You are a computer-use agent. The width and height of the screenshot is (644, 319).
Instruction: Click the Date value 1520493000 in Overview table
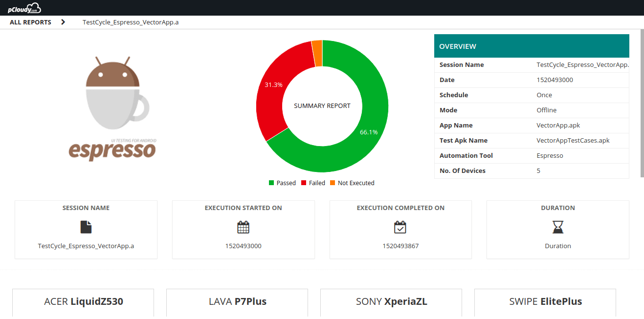(555, 80)
